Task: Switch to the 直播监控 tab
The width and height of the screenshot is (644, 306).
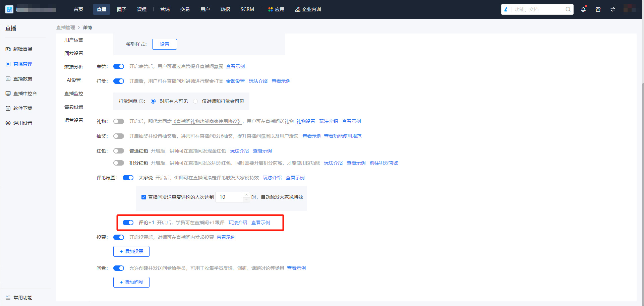Action: (x=74, y=94)
